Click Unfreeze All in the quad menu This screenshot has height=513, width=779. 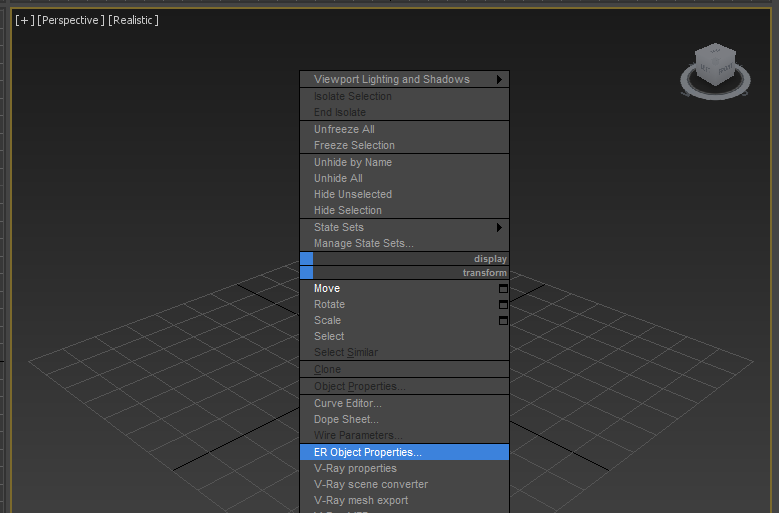tap(404, 129)
